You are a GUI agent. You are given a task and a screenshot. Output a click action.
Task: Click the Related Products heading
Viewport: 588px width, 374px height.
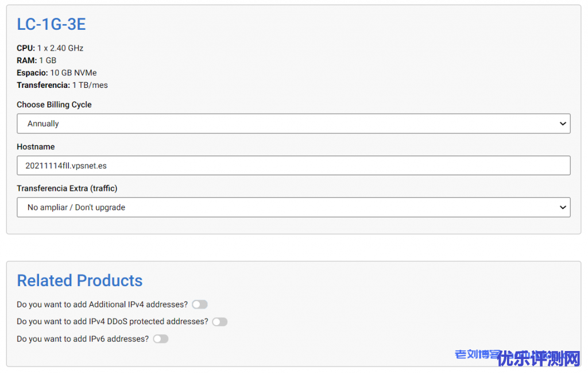click(x=79, y=280)
